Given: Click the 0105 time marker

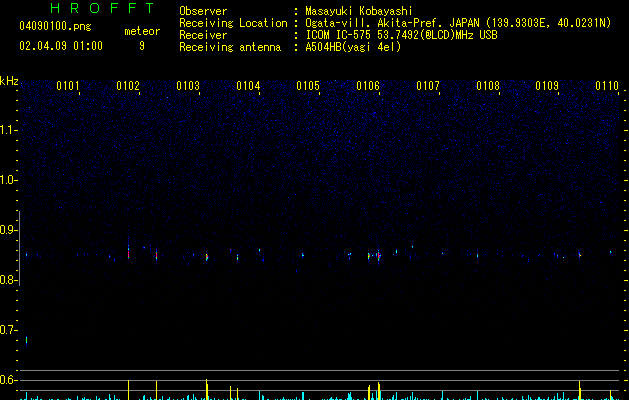Looking at the screenshot, I should (x=308, y=86).
